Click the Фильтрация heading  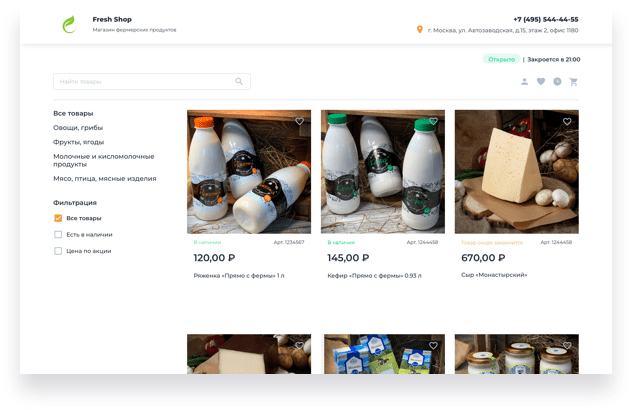(x=75, y=203)
